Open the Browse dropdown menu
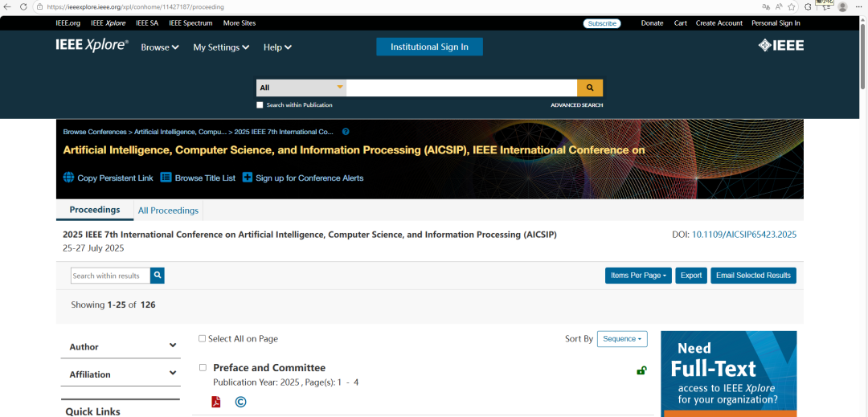The width and height of the screenshot is (868, 417). click(159, 47)
